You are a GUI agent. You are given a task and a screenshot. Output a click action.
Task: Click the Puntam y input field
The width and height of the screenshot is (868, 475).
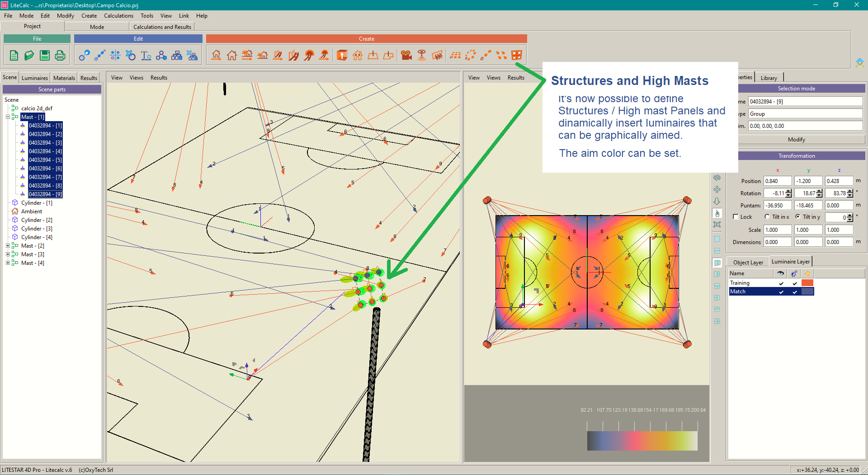point(808,206)
